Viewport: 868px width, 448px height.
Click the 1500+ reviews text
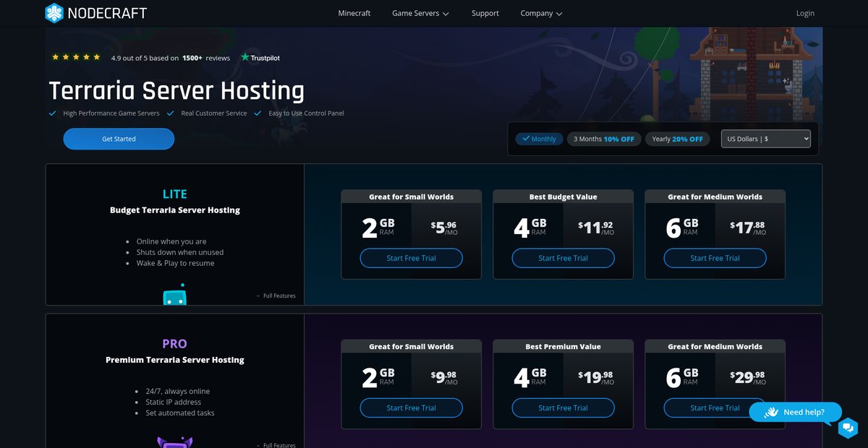point(206,58)
